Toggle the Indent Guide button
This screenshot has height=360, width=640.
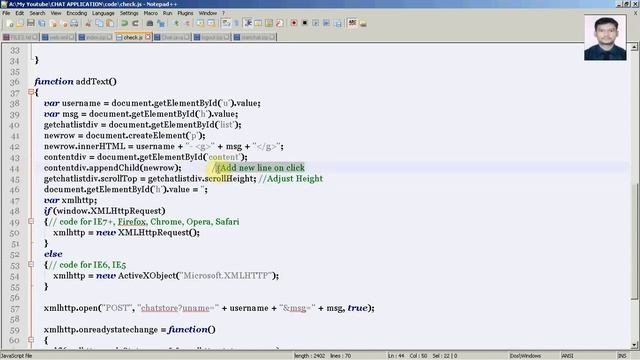coord(247,24)
